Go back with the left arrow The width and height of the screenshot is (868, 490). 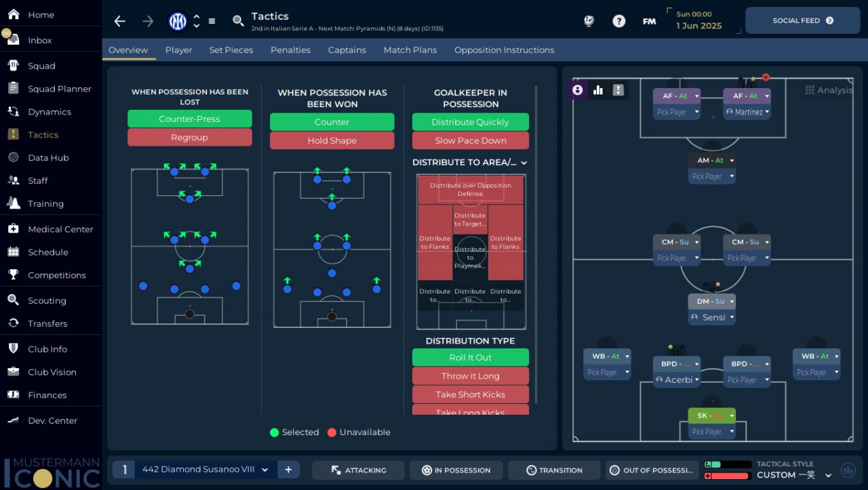120,21
